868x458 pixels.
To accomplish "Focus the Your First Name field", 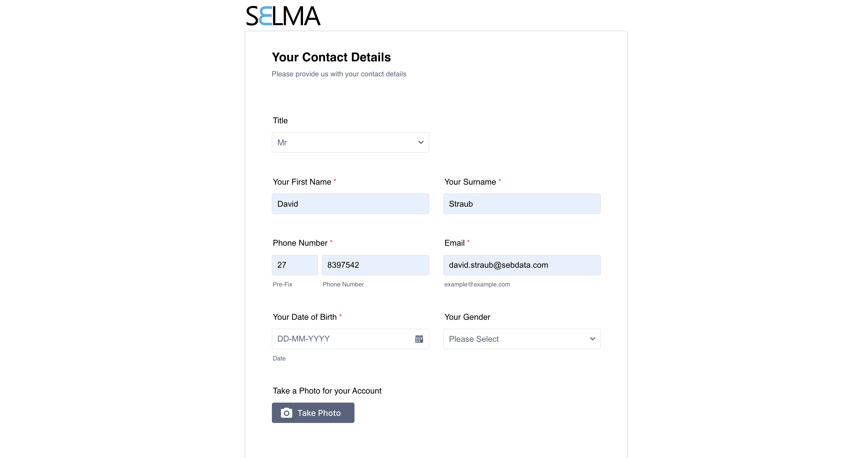I will click(351, 204).
